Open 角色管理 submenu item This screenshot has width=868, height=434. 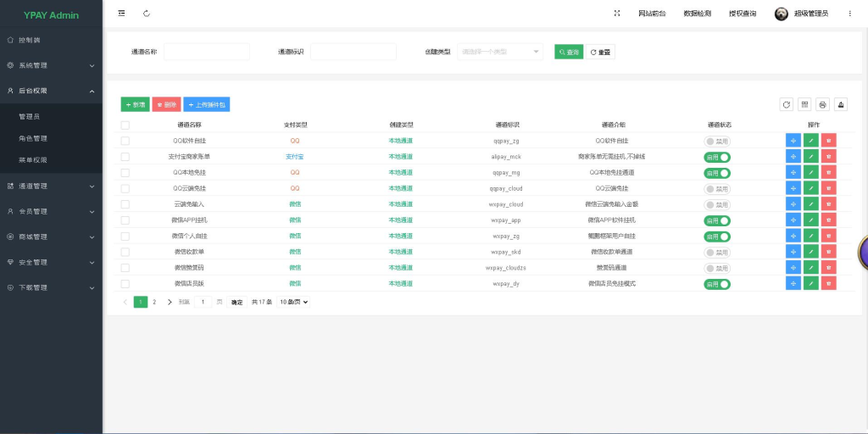click(51, 138)
